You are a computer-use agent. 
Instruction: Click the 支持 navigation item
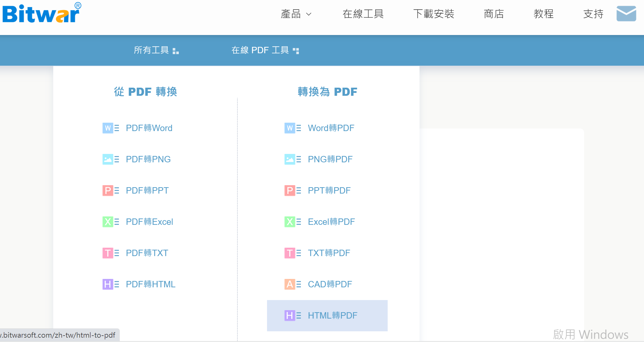[593, 14]
